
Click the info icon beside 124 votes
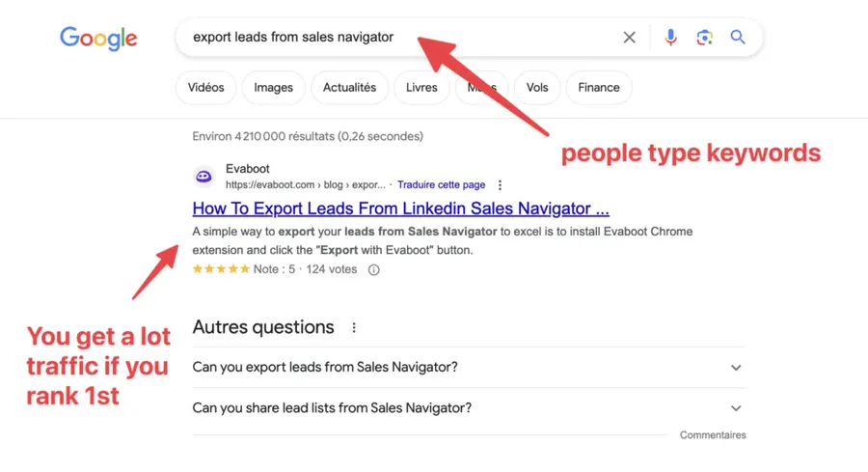pos(373,270)
